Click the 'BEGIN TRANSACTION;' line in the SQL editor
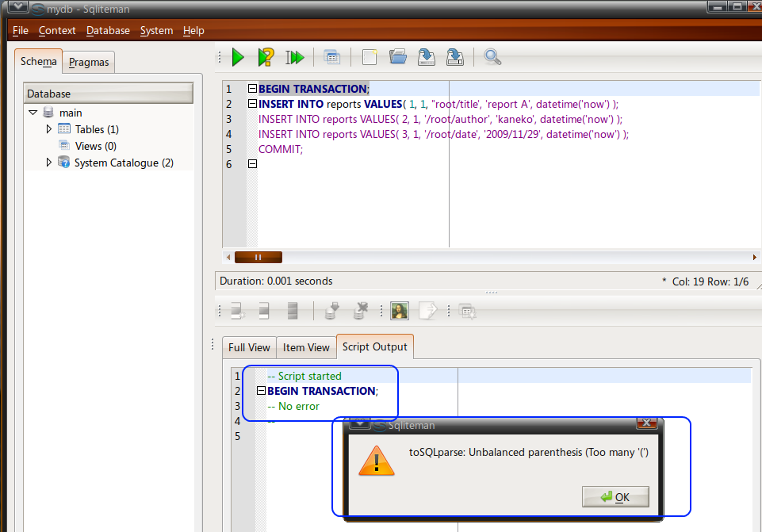The image size is (762, 532). click(x=314, y=89)
